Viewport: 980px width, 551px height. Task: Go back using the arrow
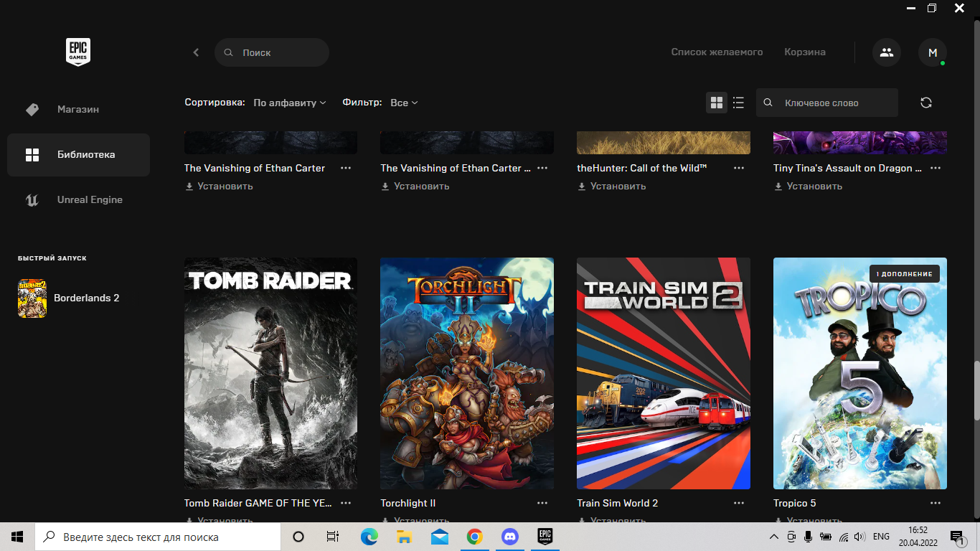click(x=196, y=52)
